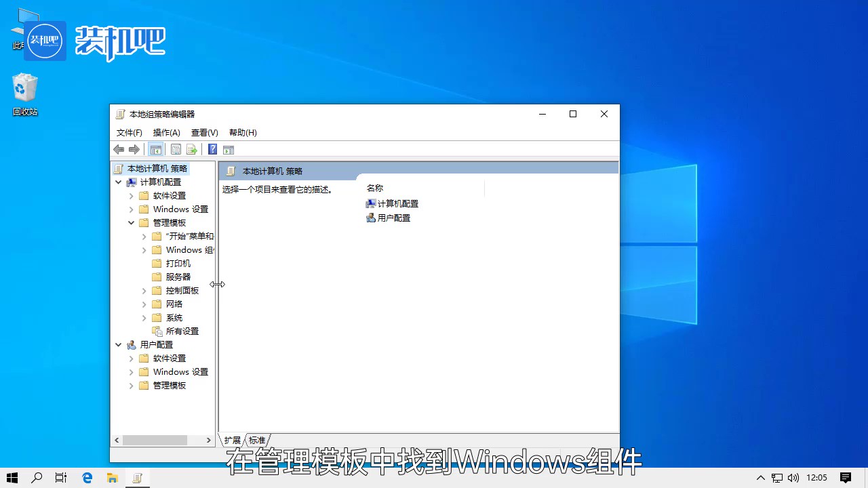Viewport: 868px width, 488px height.
Task: Select 用户配置 in the right pane
Action: [x=393, y=218]
